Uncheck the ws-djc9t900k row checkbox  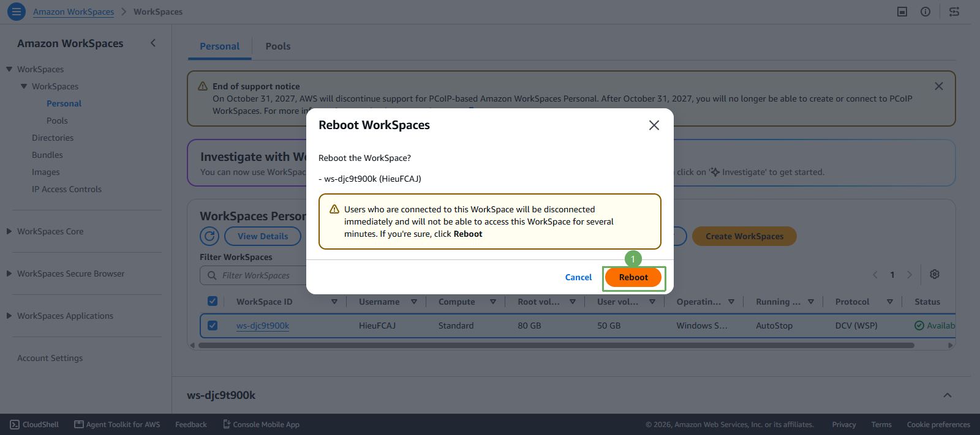pyautogui.click(x=213, y=325)
